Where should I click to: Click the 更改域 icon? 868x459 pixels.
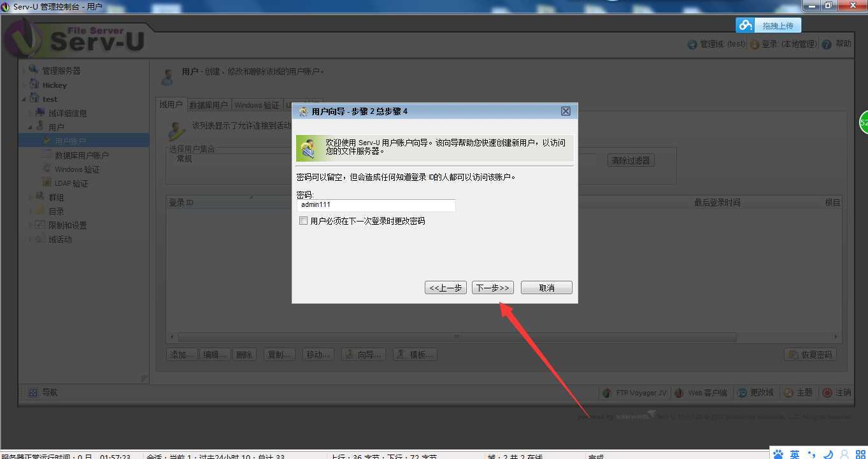point(742,393)
